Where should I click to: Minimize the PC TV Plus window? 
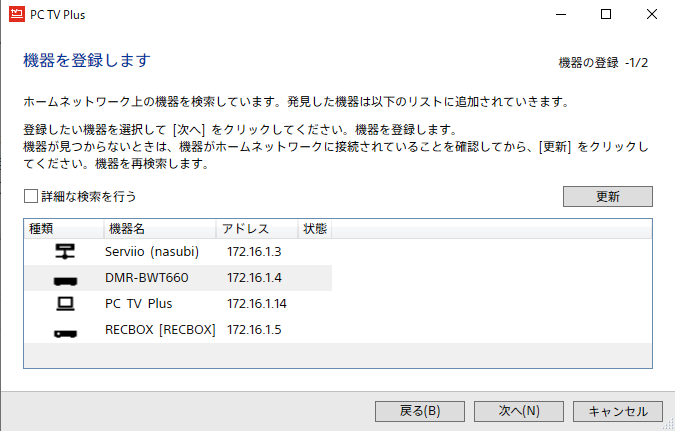560,14
